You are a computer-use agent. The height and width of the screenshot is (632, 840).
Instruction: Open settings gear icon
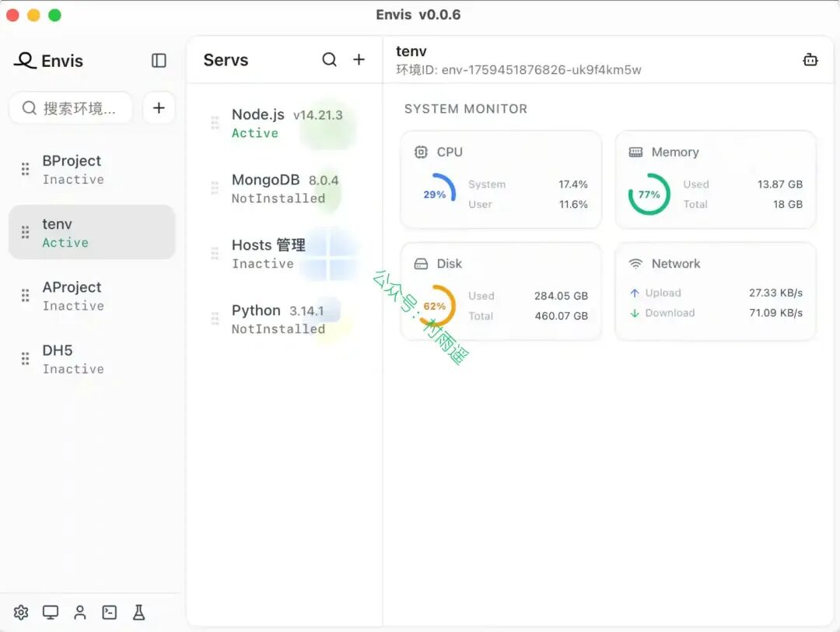pos(21,613)
